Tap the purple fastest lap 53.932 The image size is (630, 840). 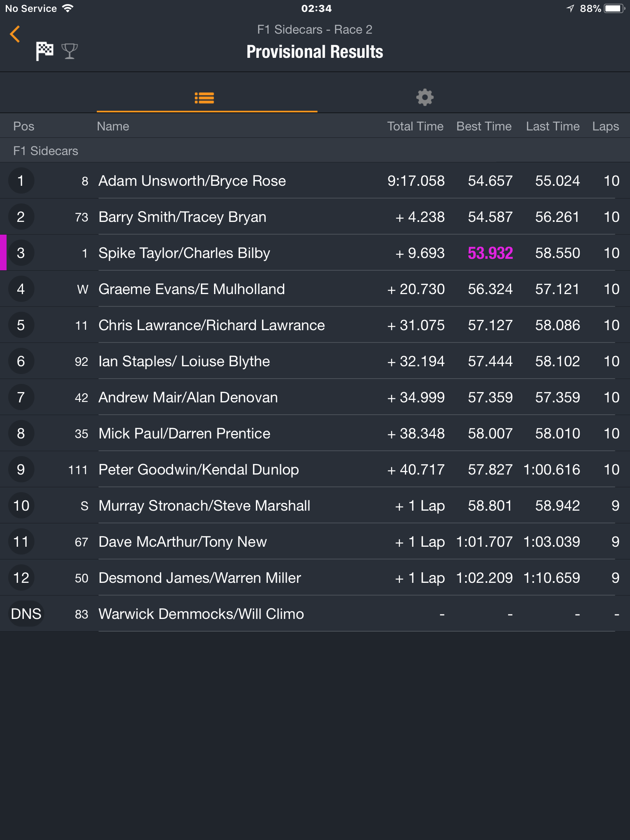pyautogui.click(x=490, y=253)
